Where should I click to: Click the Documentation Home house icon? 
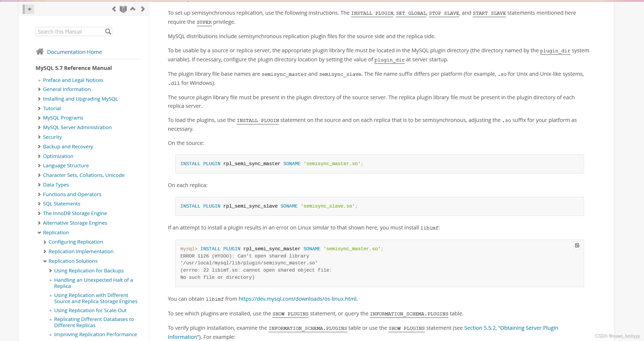(40, 52)
